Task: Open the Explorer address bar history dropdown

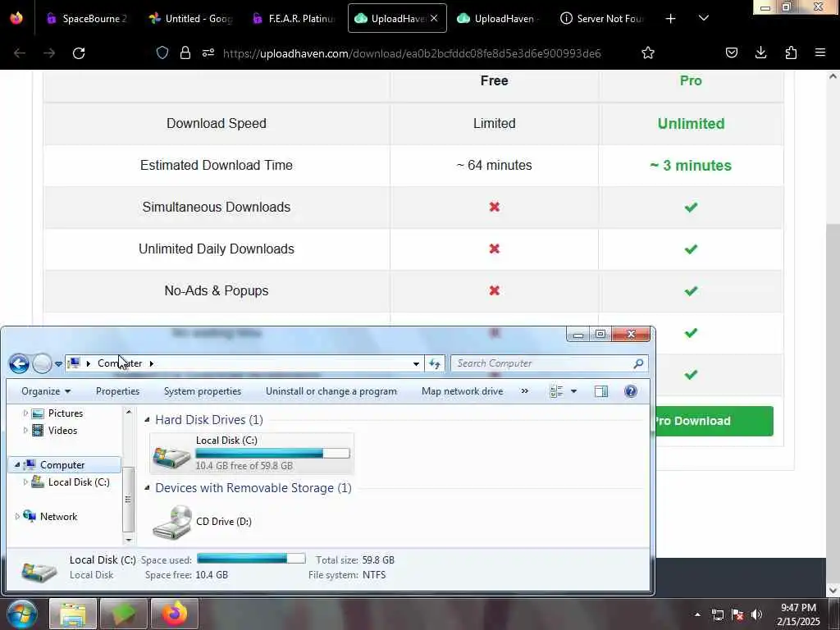Action: (x=416, y=363)
